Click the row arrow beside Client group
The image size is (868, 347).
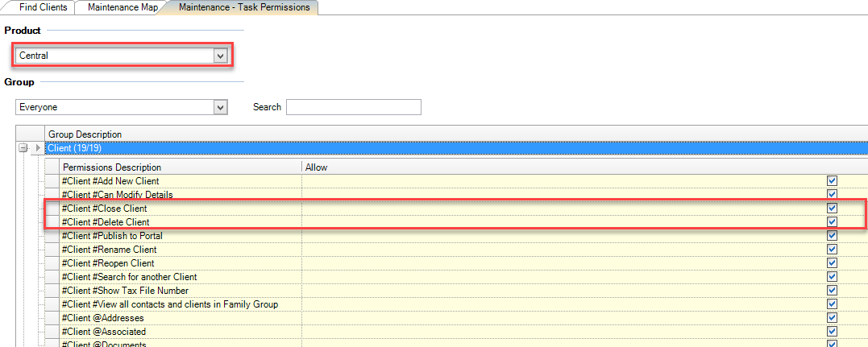click(x=38, y=148)
